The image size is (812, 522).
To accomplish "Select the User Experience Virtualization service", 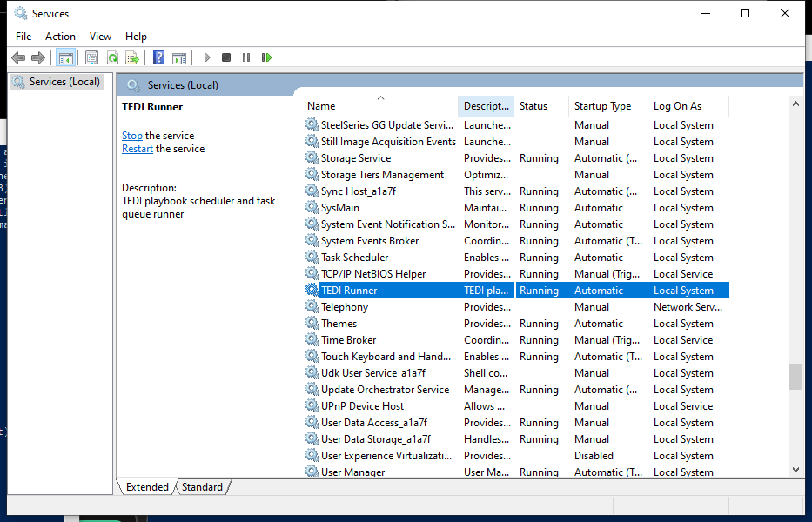I will pos(517,456).
